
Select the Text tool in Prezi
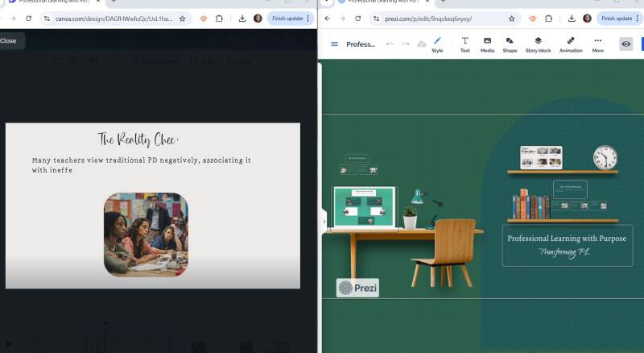pyautogui.click(x=465, y=44)
